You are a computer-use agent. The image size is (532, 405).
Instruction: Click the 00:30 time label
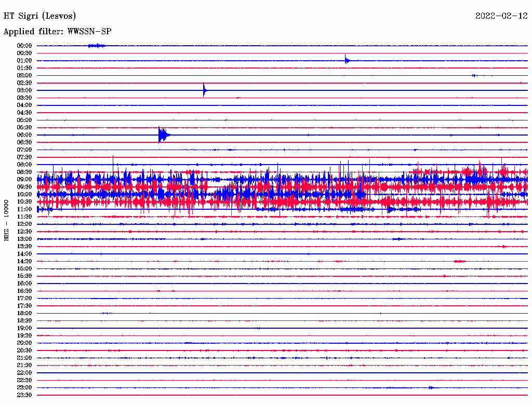pos(24,53)
